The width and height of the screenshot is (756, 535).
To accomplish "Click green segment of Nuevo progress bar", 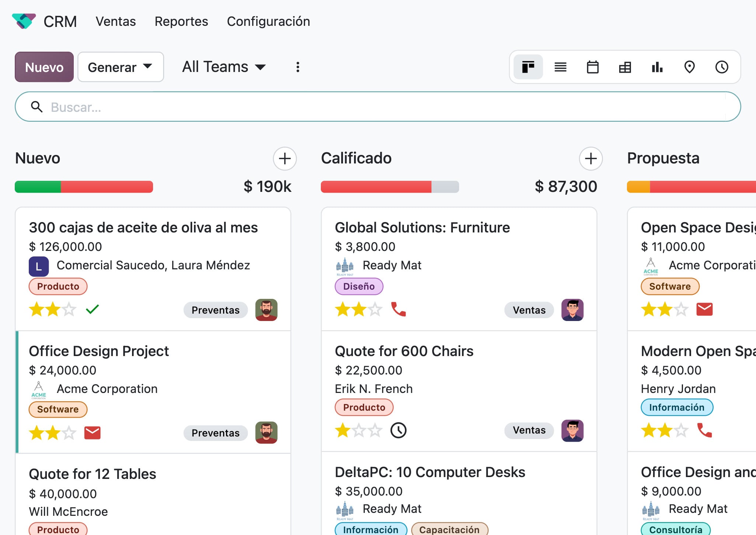I will pyautogui.click(x=38, y=187).
